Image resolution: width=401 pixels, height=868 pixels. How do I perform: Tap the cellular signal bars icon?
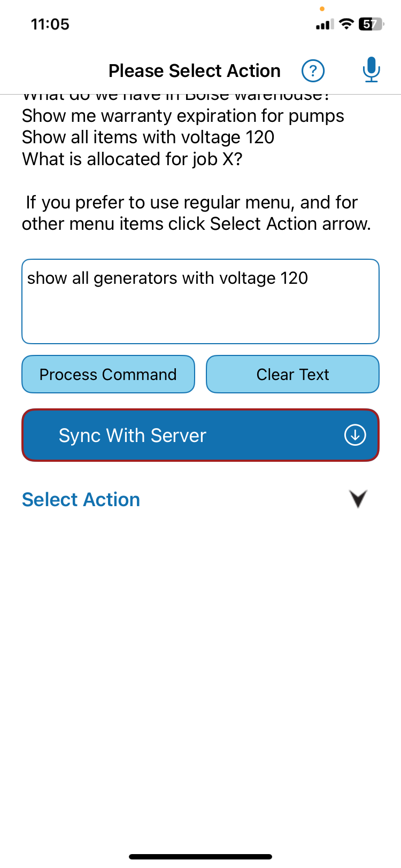(325, 24)
